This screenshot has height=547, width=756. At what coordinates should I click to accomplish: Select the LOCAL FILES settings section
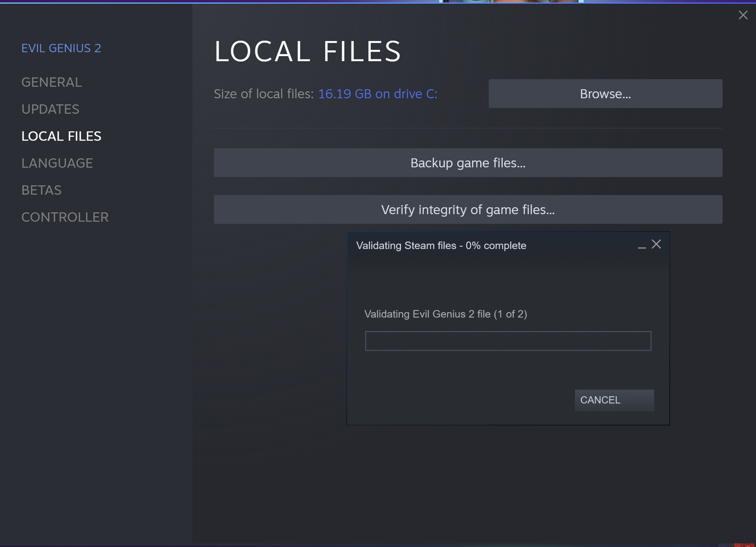pos(62,136)
